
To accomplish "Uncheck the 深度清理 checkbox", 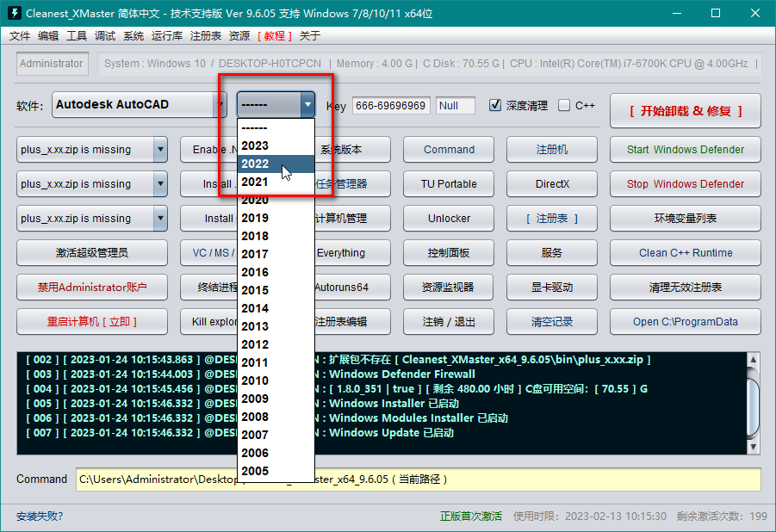I will click(x=495, y=105).
